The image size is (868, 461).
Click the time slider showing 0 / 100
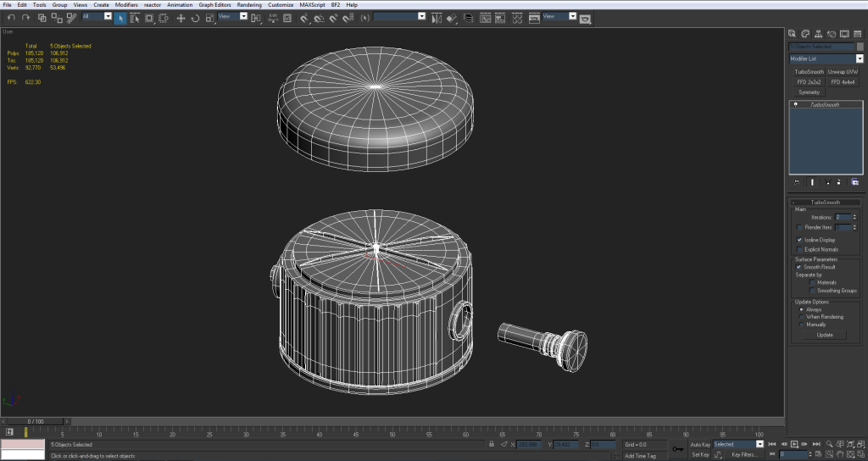[x=36, y=421]
